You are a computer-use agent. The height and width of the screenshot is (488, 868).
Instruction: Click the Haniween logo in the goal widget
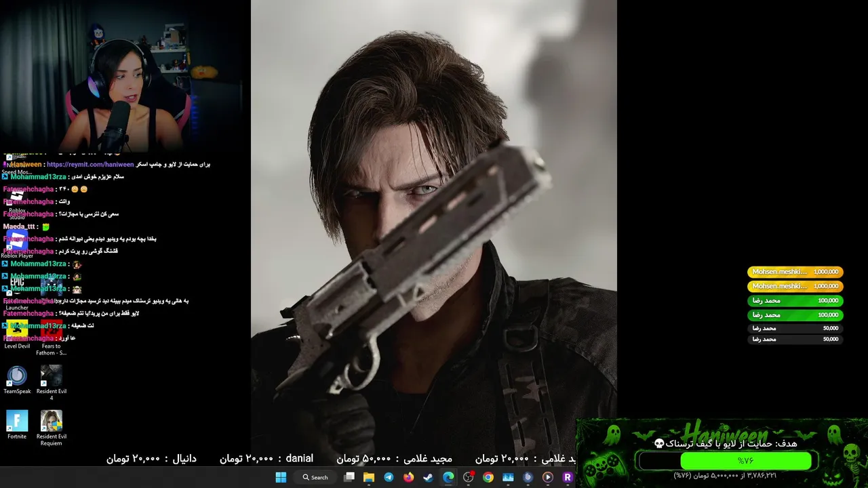[x=725, y=431]
